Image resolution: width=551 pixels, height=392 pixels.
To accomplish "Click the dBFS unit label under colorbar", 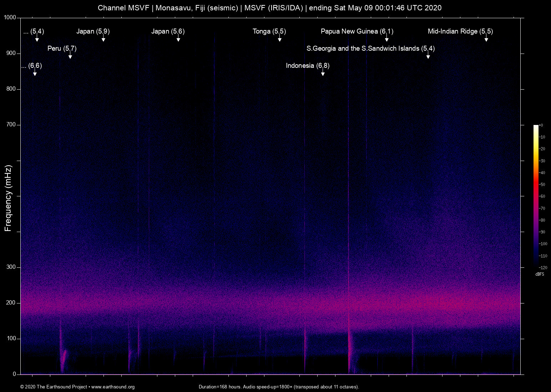I will pyautogui.click(x=540, y=274).
